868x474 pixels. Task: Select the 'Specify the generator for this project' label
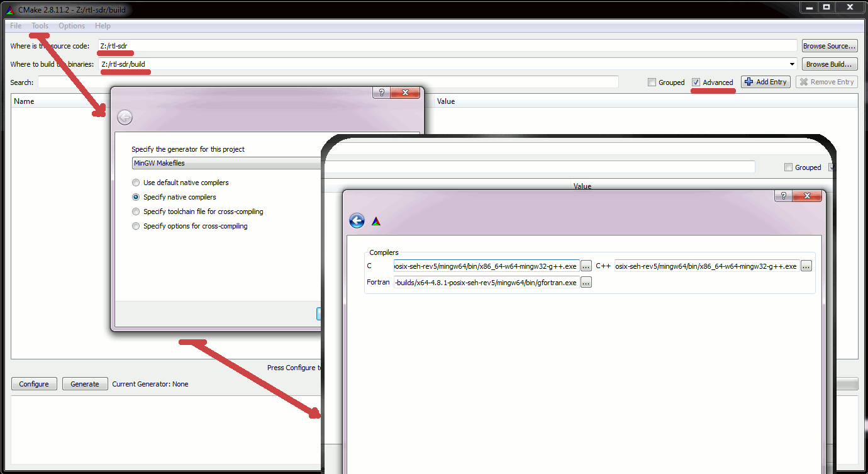point(188,149)
